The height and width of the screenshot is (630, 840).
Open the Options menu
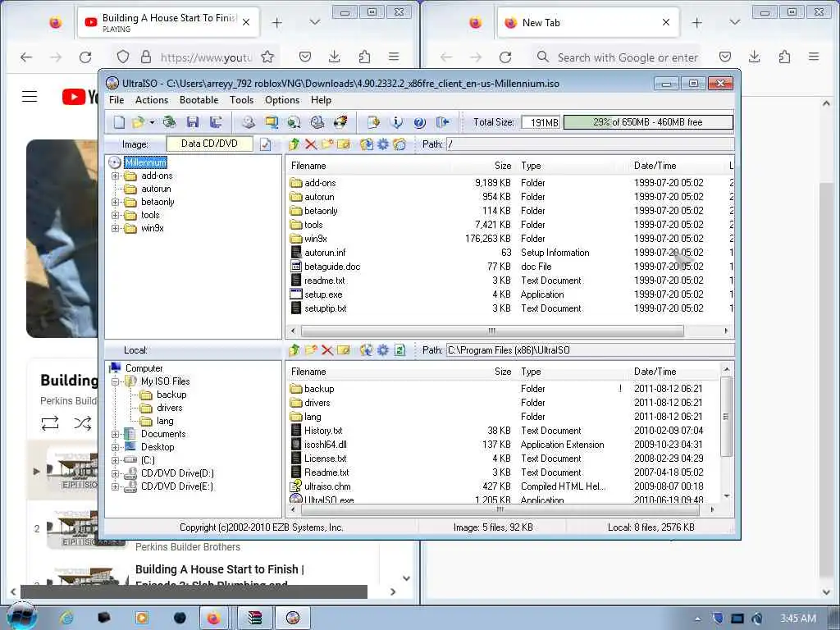pos(282,100)
